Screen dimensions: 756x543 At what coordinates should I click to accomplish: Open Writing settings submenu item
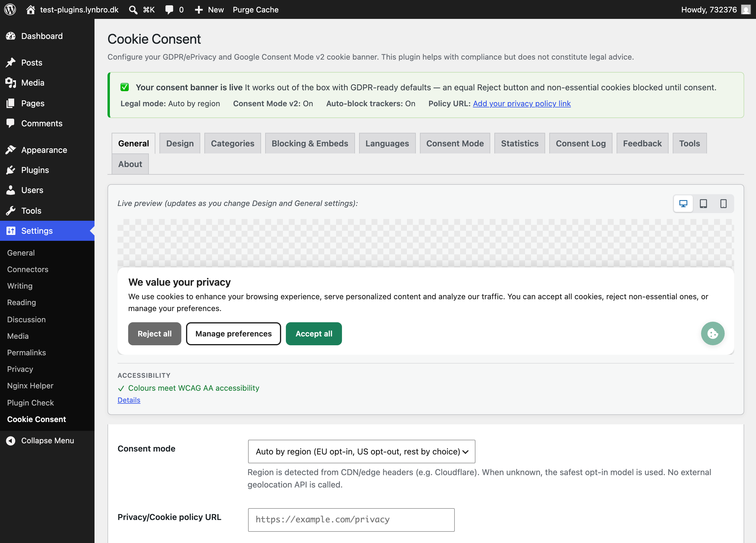pyautogui.click(x=20, y=285)
